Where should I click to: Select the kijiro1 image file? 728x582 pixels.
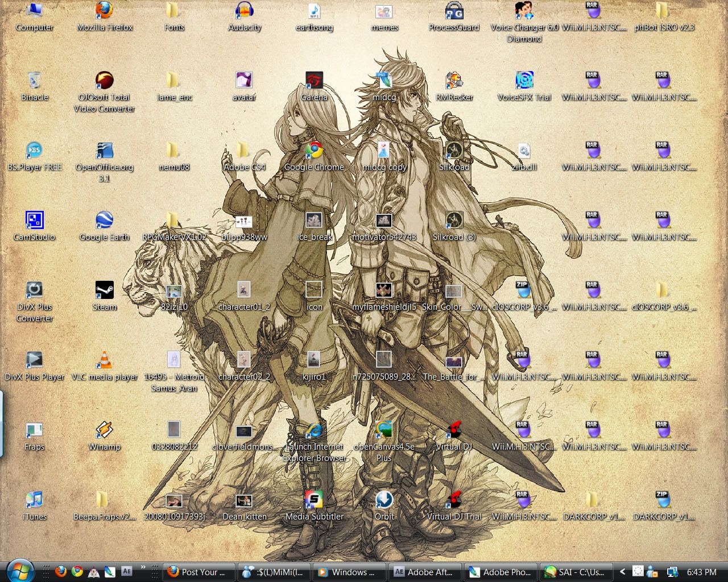315,366
